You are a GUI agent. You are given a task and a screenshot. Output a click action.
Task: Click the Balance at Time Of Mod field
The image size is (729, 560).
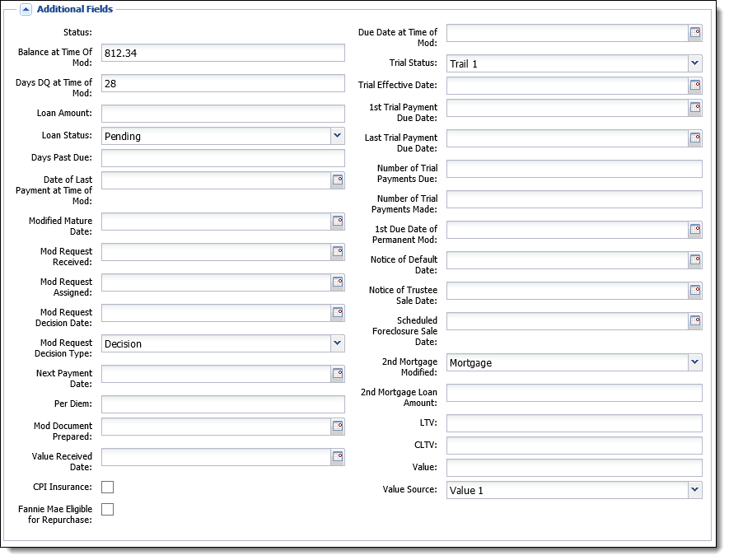tap(223, 53)
